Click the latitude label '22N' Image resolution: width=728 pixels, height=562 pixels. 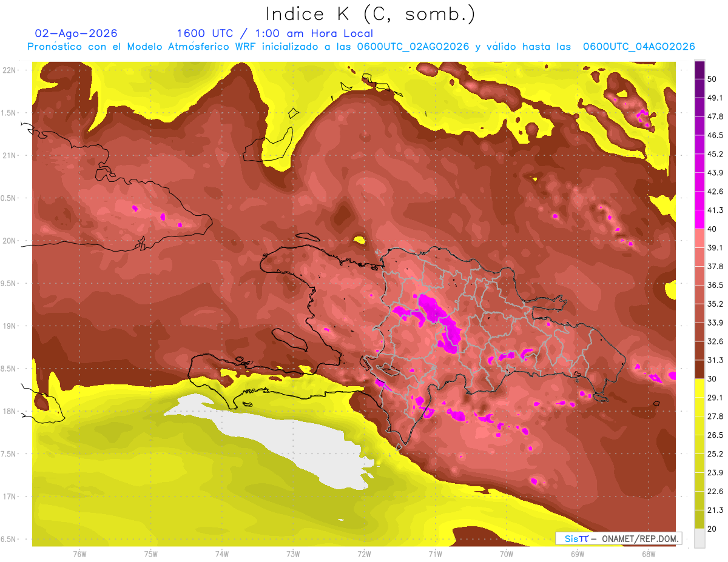click(x=9, y=70)
